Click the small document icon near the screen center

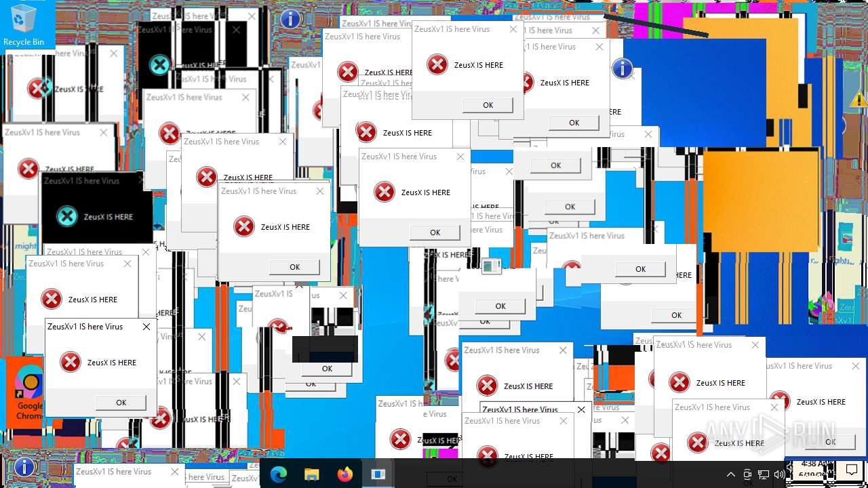492,266
